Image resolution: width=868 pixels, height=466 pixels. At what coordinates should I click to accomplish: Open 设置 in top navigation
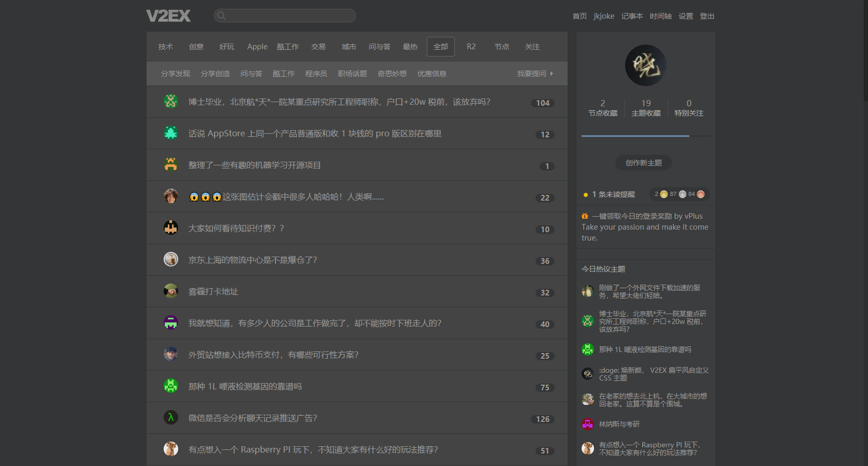tap(686, 16)
